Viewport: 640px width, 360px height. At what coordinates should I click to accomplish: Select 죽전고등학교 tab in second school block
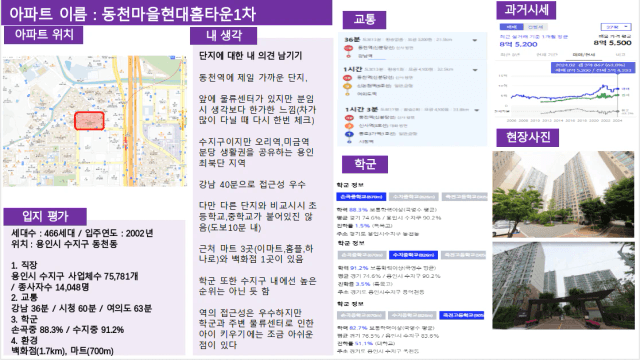[x=464, y=255]
